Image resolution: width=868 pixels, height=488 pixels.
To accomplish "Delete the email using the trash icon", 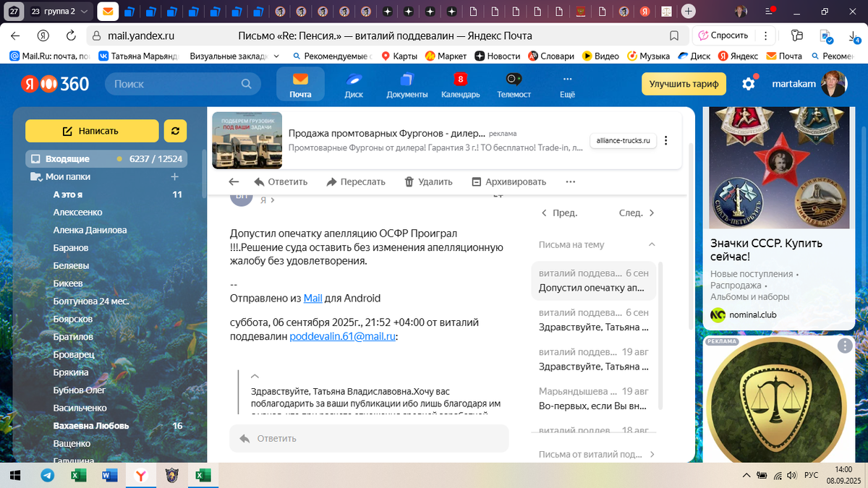I will coord(428,181).
